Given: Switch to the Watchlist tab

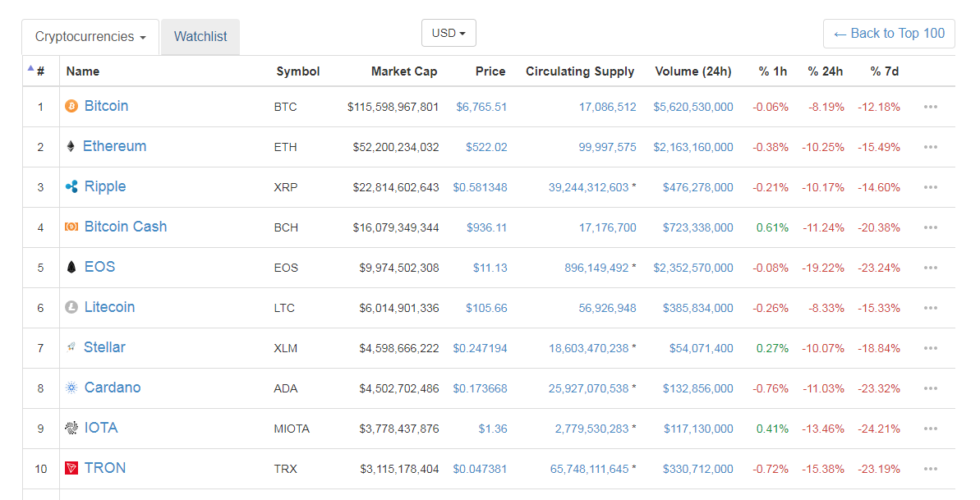Looking at the screenshot, I should click(x=200, y=37).
